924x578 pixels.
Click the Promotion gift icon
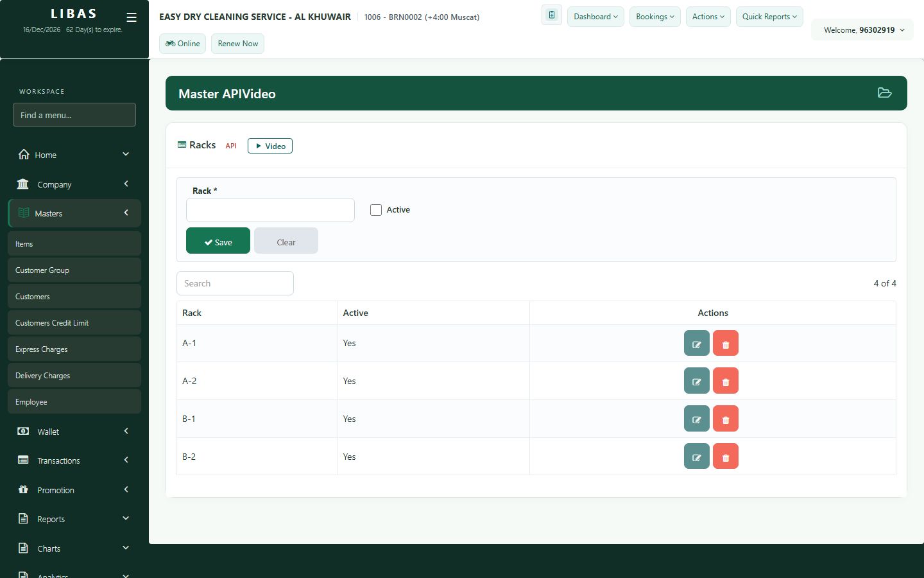pyautogui.click(x=23, y=489)
